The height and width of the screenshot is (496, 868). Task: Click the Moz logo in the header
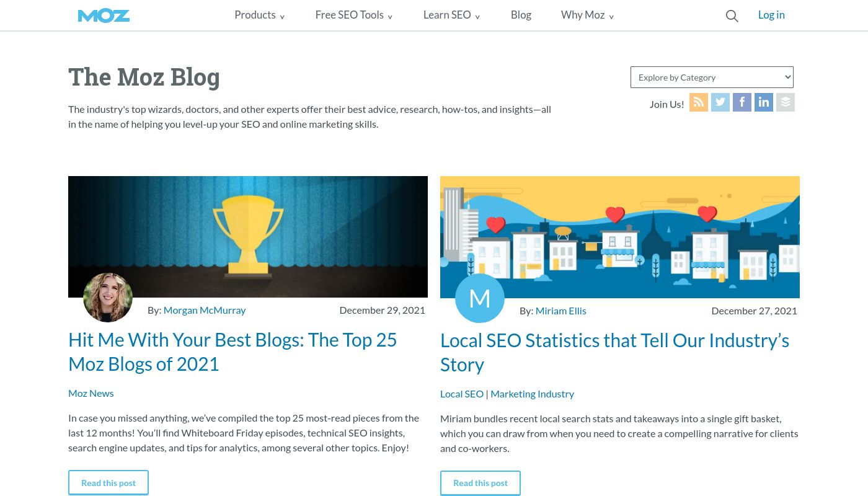tap(104, 15)
